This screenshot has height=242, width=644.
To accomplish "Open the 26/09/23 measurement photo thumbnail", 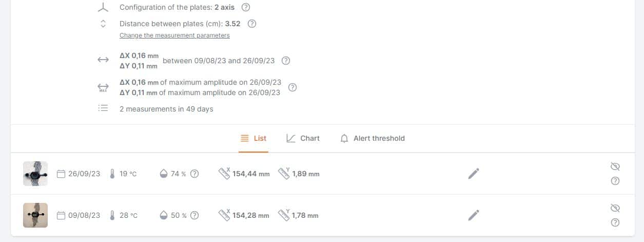I will (x=35, y=174).
